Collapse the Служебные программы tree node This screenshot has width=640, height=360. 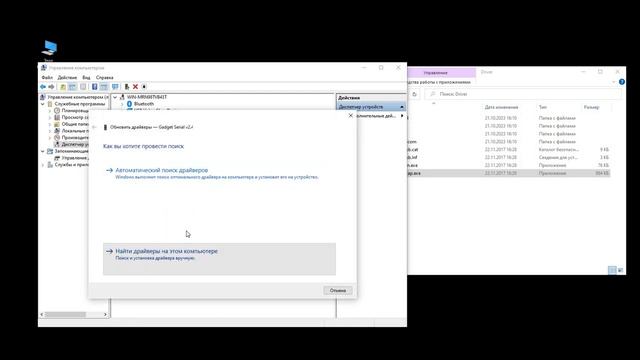tap(43, 104)
